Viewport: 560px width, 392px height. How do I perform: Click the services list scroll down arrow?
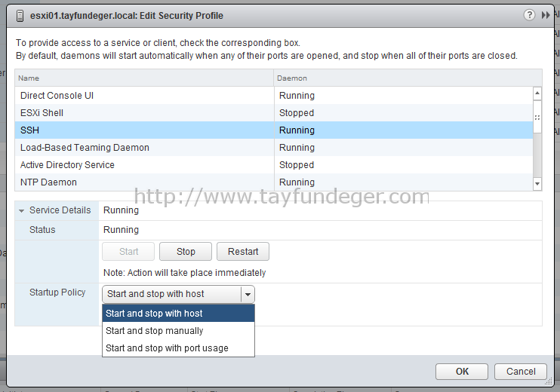click(x=537, y=184)
